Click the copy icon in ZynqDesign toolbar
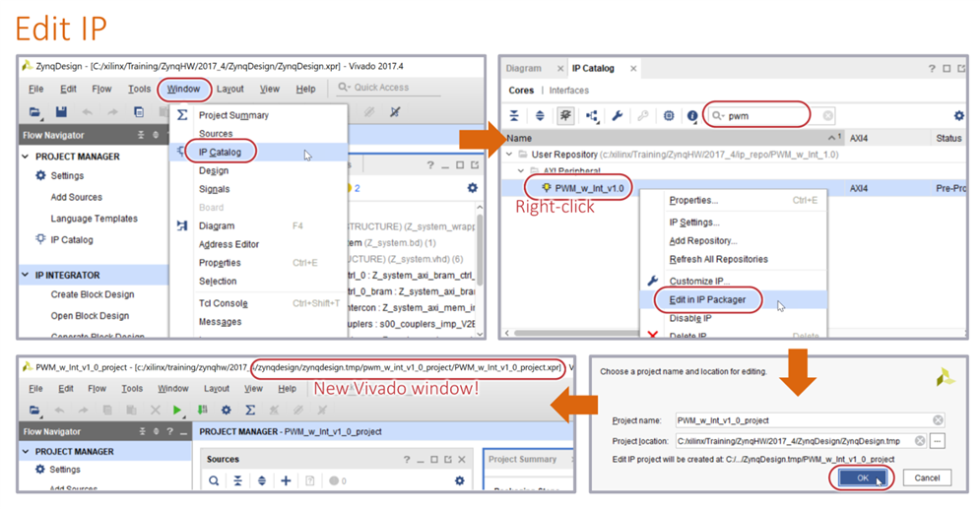The width and height of the screenshot is (980, 509). click(x=139, y=112)
